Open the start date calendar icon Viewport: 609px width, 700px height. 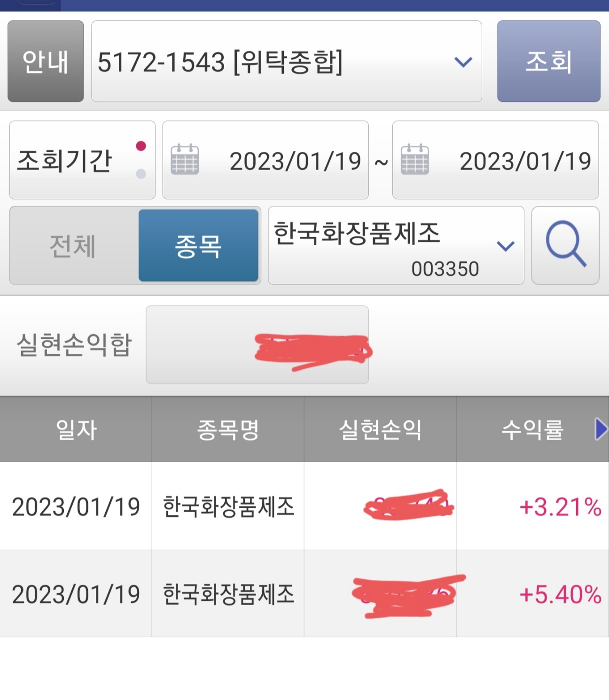185,160
